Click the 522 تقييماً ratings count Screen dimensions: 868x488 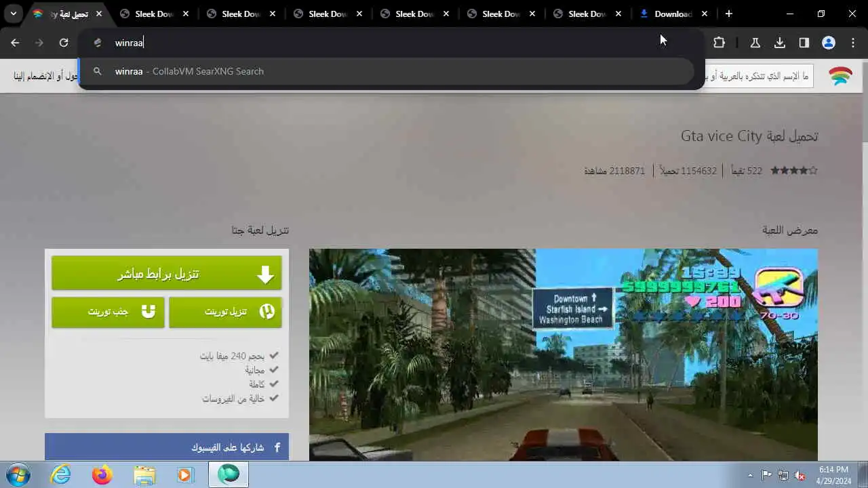point(745,171)
